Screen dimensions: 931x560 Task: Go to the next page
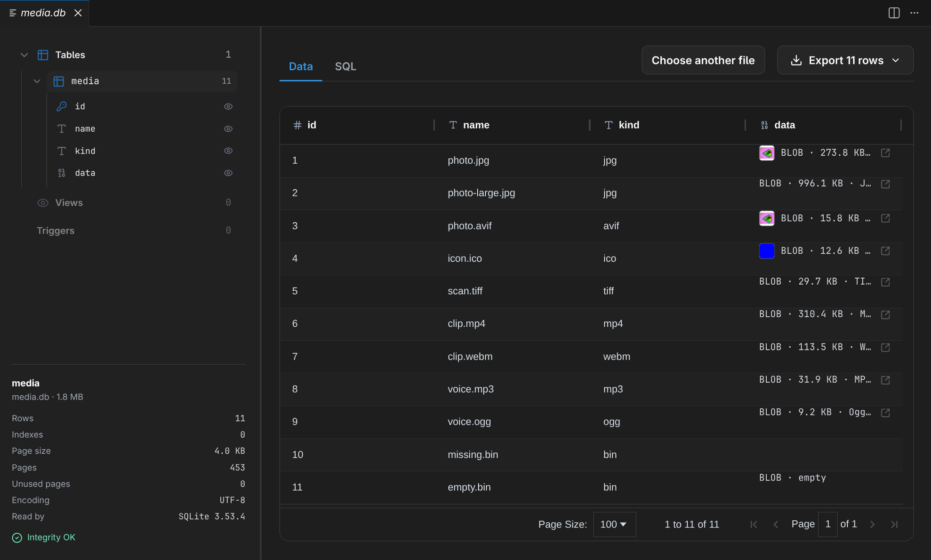click(x=872, y=524)
